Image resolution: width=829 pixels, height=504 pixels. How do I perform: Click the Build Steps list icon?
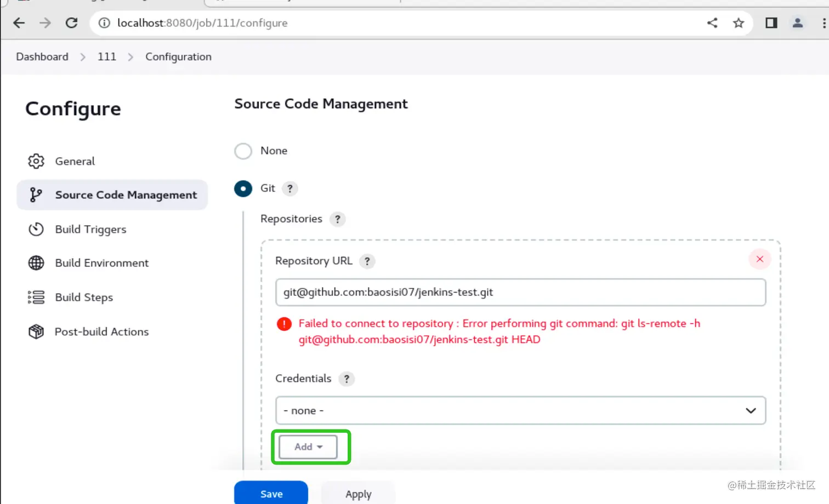tap(36, 297)
